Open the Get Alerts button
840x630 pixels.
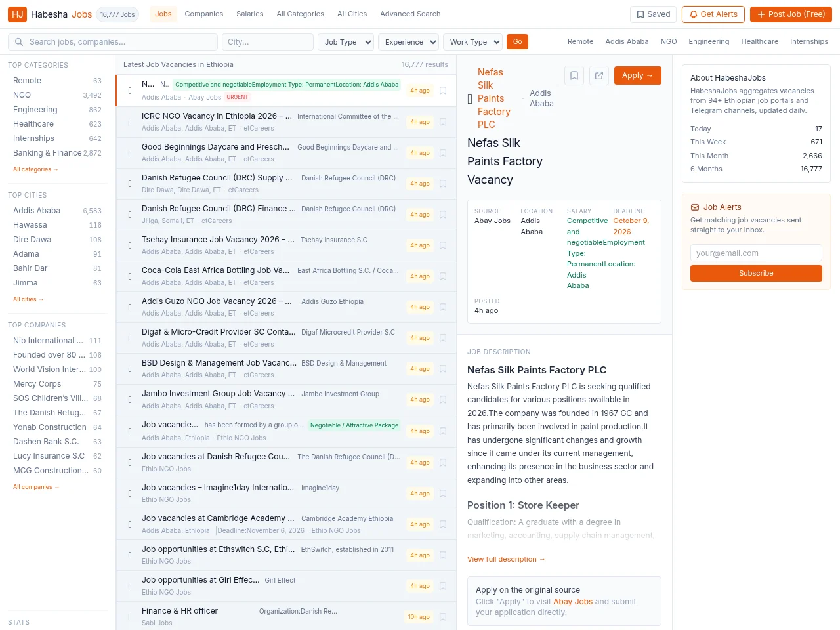click(713, 14)
